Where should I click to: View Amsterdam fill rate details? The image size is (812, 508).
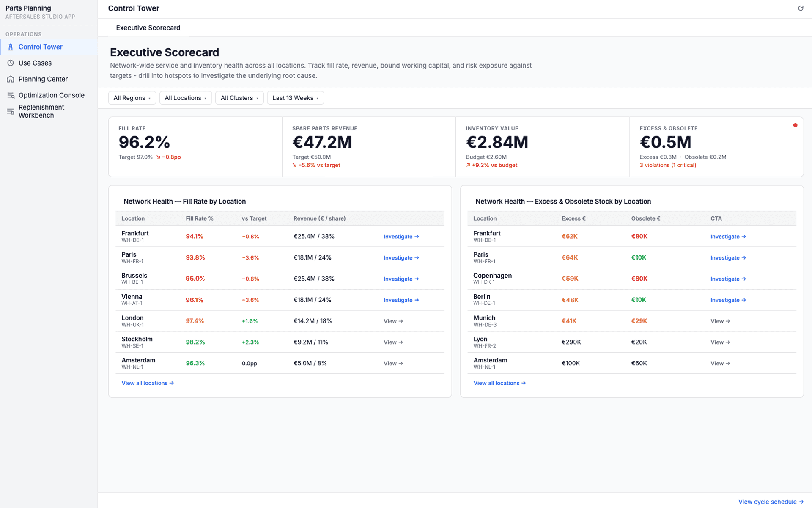393,364
